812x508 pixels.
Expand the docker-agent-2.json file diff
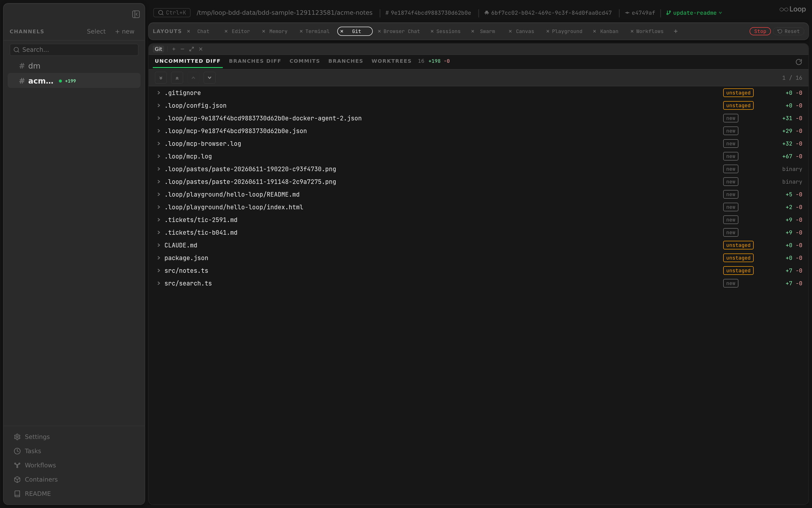(159, 118)
